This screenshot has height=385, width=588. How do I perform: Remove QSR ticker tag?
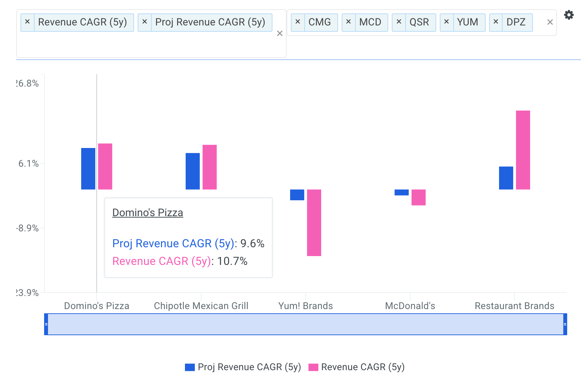(399, 22)
